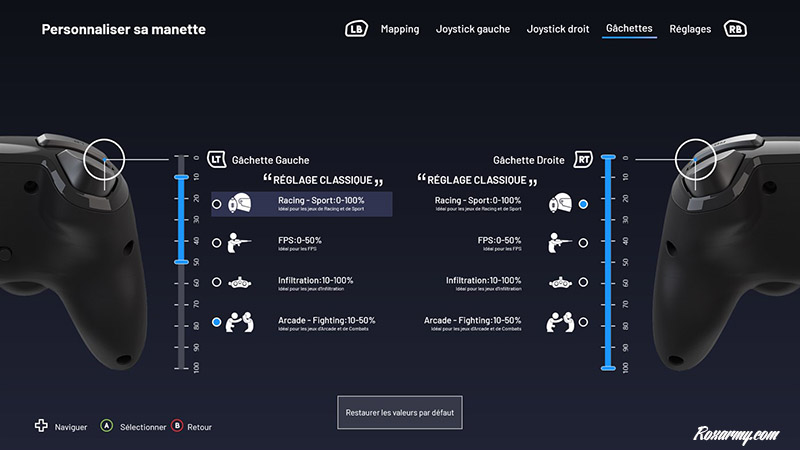The image size is (800, 450).
Task: Select left trigger Racing - Sport radio button
Action: 217,204
